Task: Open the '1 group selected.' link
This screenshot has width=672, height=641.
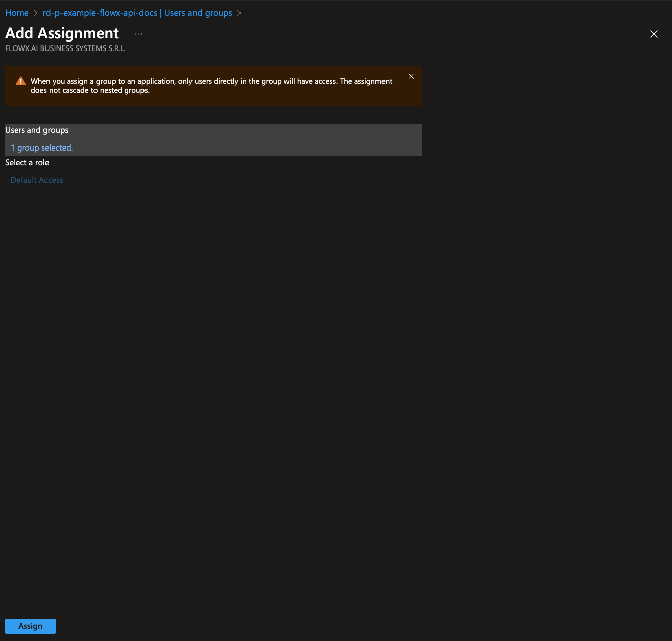Action: coord(42,147)
